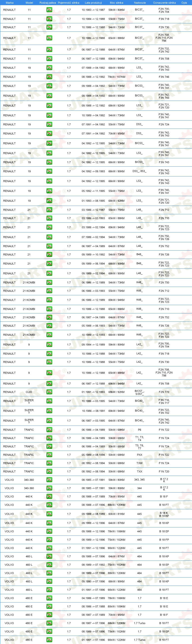The image size is (192, 644).
Task: Click fuel icon in Renault 11 F2N 732 row
Action: (49, 50)
